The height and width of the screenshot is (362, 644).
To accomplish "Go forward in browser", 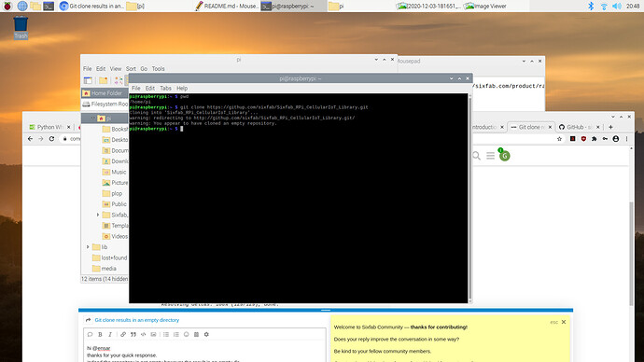I will pyautogui.click(x=41, y=139).
